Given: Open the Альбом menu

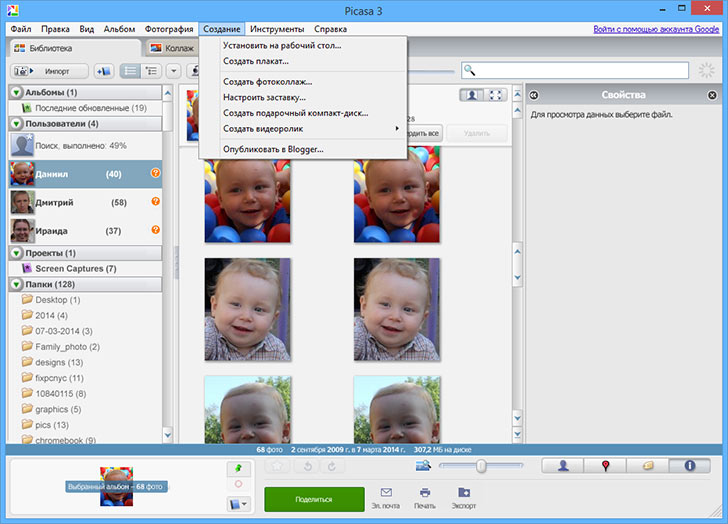Looking at the screenshot, I should [x=119, y=29].
